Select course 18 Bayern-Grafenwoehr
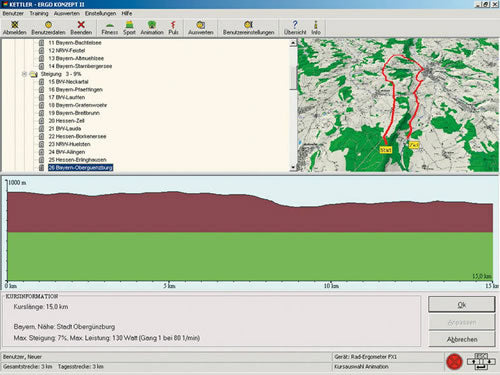 point(78,105)
